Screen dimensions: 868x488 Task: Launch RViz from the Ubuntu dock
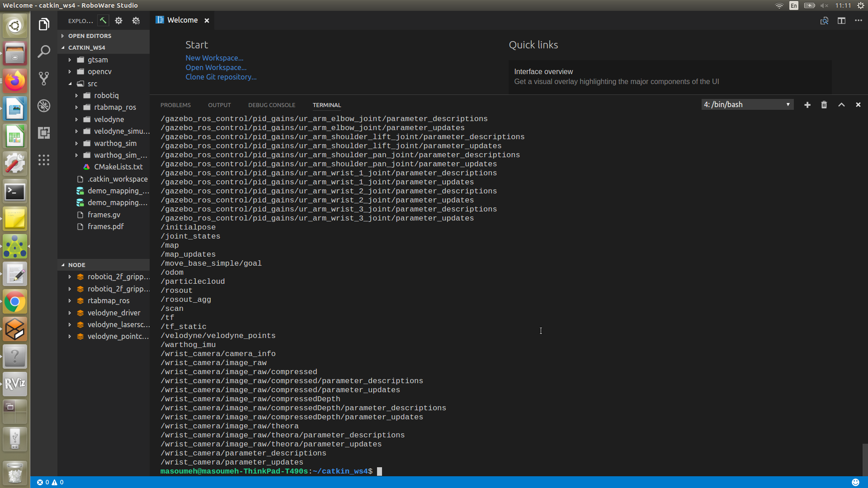click(15, 384)
